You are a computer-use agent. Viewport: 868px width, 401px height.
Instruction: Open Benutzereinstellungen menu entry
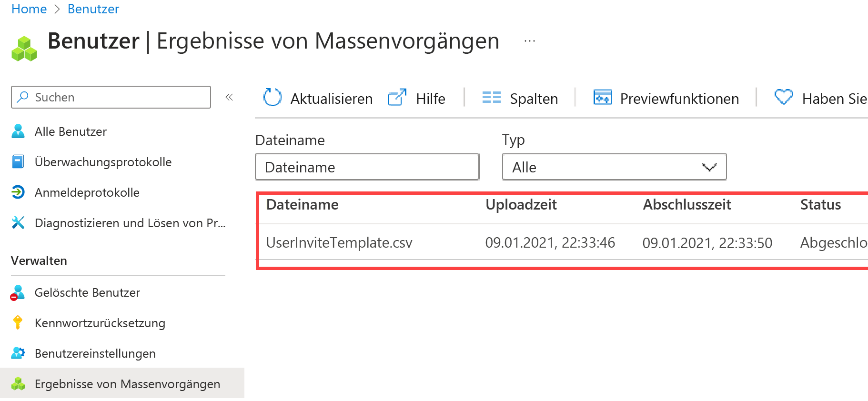[x=95, y=353]
